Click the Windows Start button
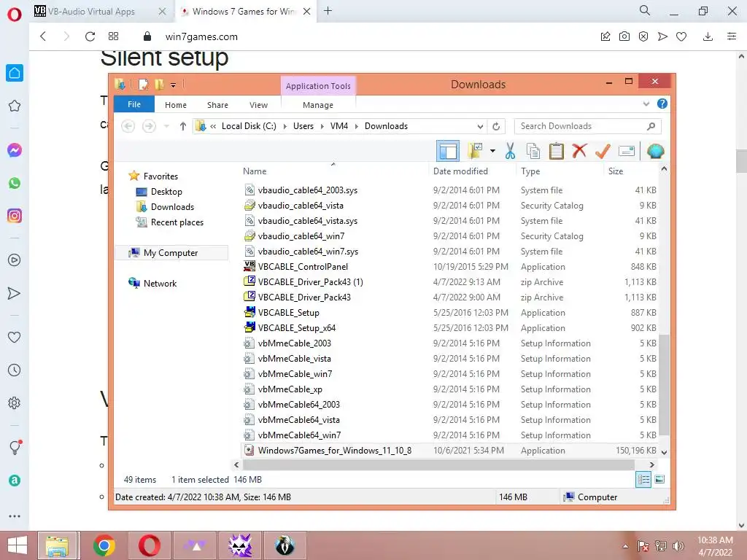747x560 pixels. coord(18,545)
